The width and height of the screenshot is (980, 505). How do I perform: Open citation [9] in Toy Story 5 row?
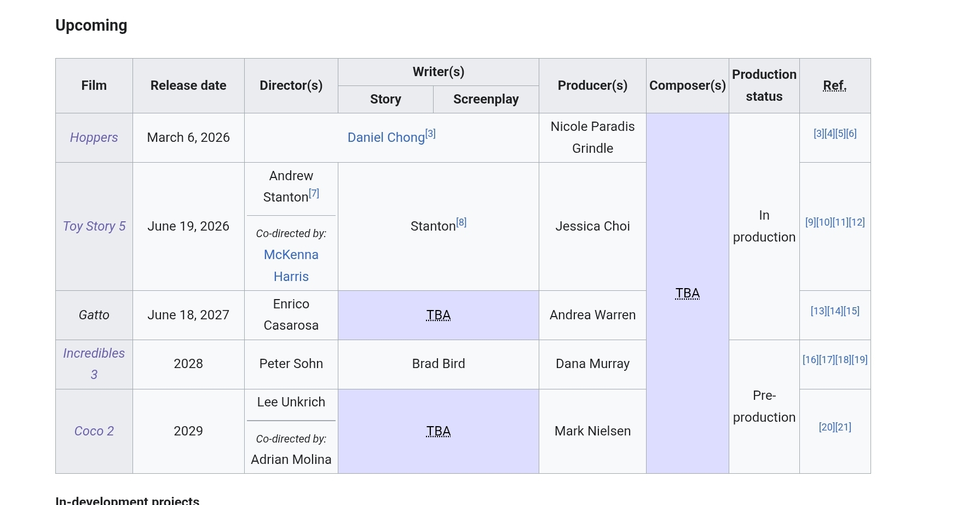tap(810, 222)
